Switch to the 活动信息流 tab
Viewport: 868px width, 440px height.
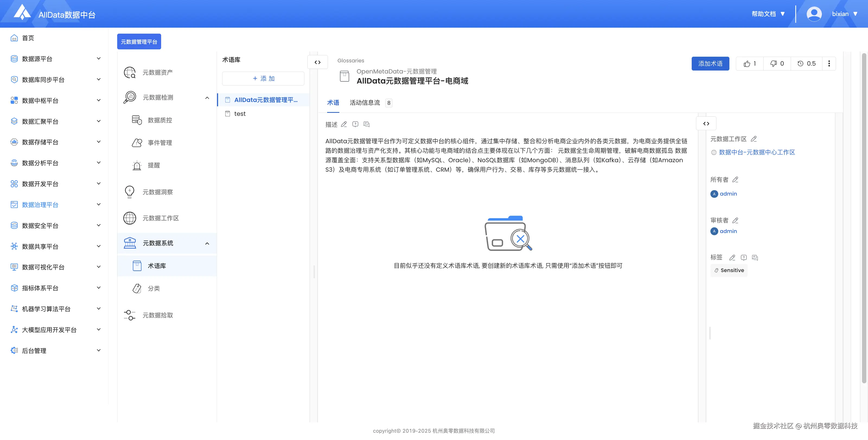[365, 103]
